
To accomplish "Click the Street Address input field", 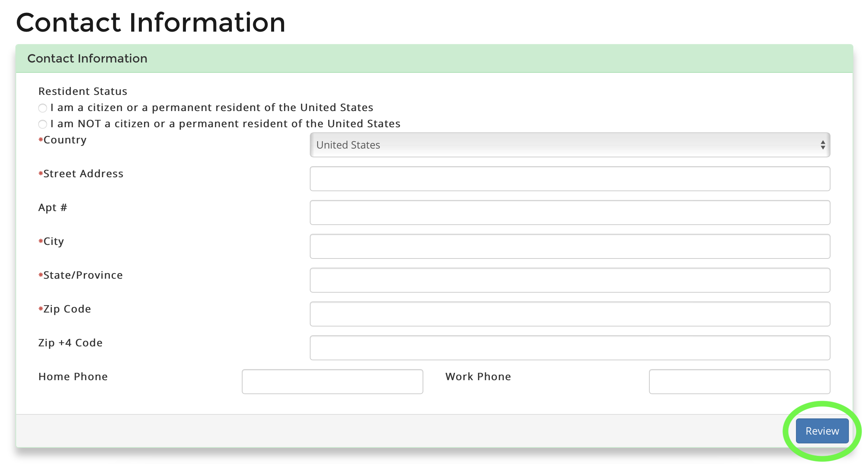I will (570, 179).
